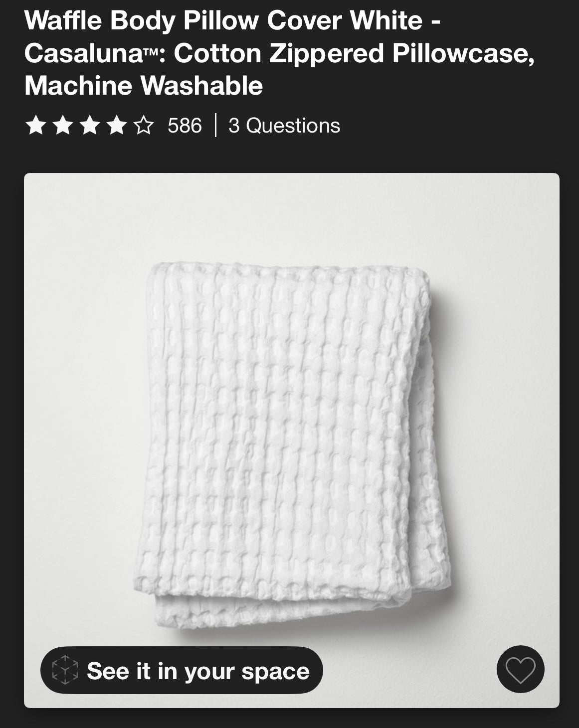Tap Machine Washable text in title
This screenshot has height=728, width=579.
point(144,86)
